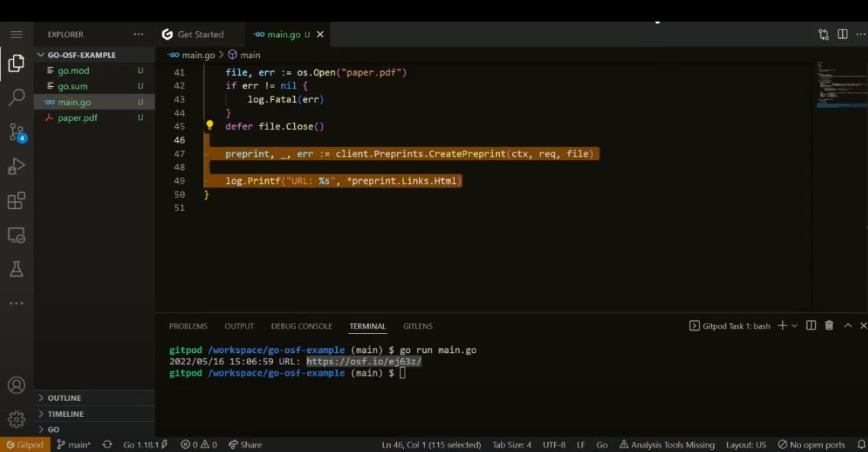The image size is (868, 452).
Task: Open the Search view in activity bar
Action: coord(16,97)
